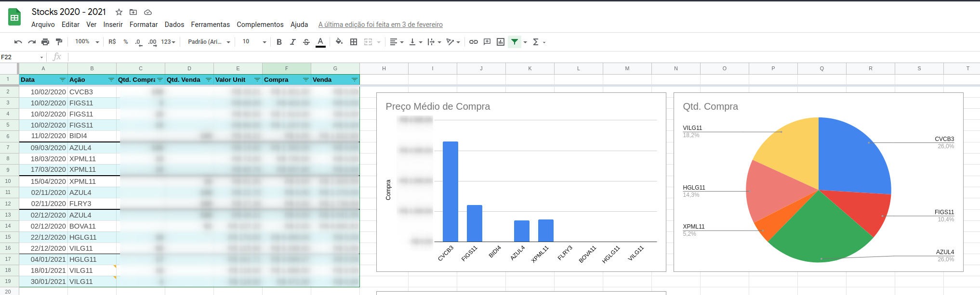Click the redo arrow icon
The height and width of the screenshot is (295, 980).
32,42
